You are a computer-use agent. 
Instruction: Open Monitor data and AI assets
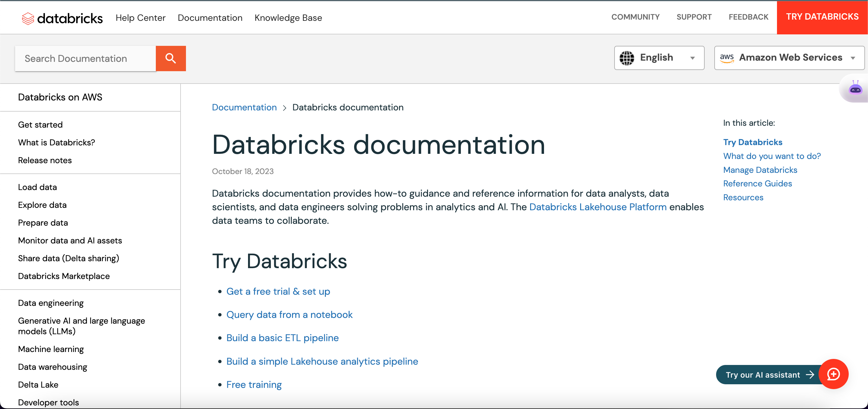pyautogui.click(x=70, y=240)
